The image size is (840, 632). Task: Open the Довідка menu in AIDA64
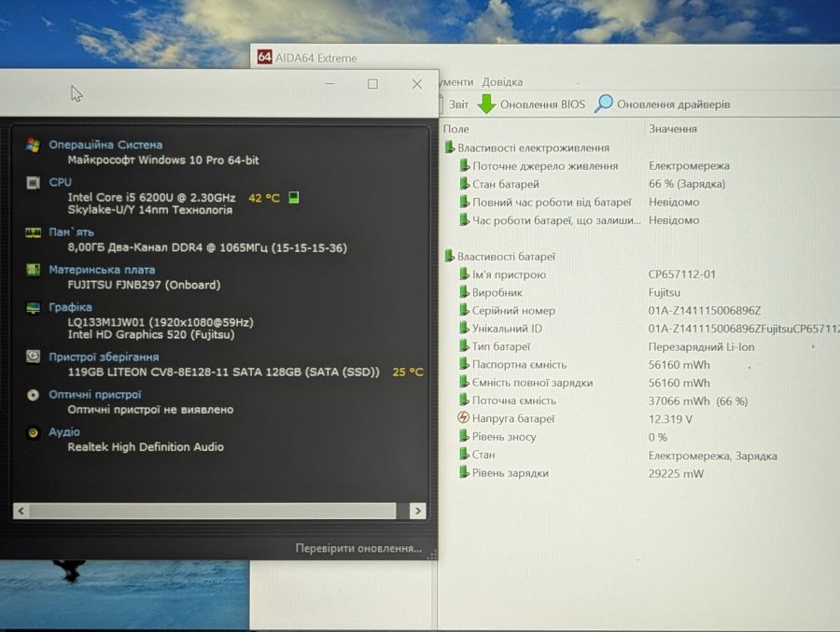click(x=502, y=82)
